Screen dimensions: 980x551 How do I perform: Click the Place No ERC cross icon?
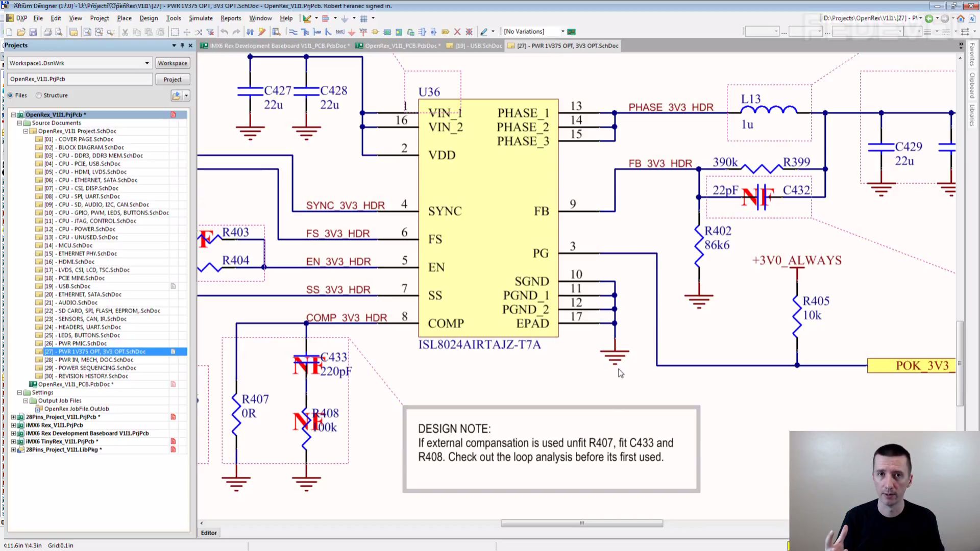click(x=457, y=32)
